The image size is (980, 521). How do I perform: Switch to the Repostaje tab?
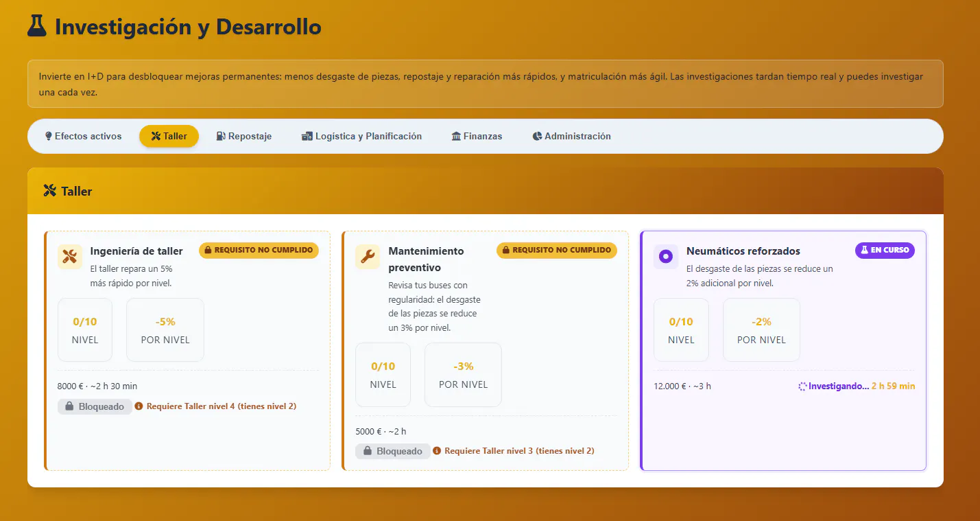pyautogui.click(x=244, y=136)
